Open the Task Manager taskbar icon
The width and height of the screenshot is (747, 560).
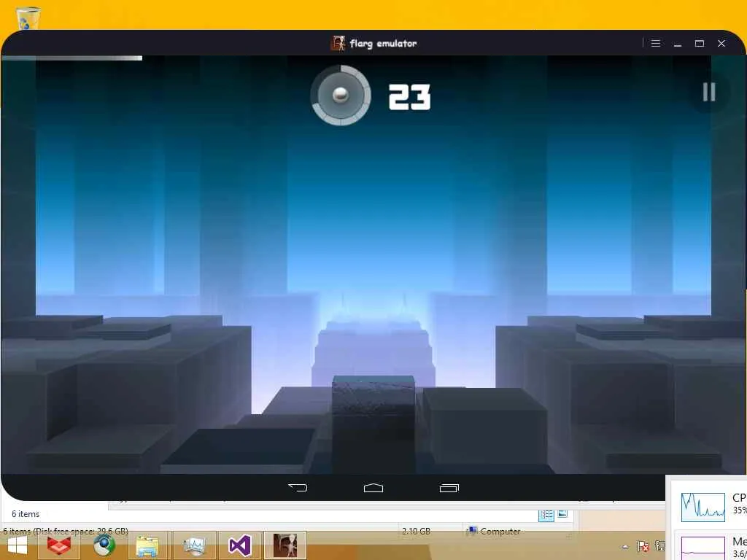(194, 545)
